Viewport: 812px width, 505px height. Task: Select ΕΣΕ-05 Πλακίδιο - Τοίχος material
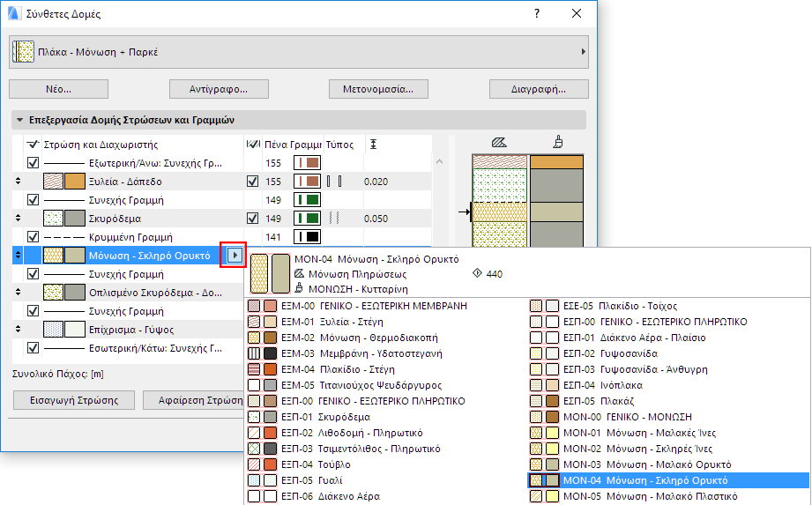(668, 306)
